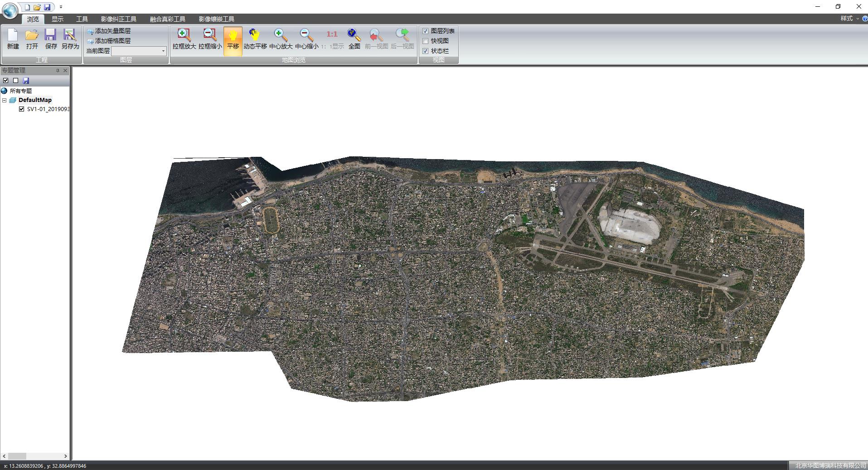The image size is (868, 470).
Task: Uncheck the 图层列表 layer list checkbox
Action: click(426, 31)
